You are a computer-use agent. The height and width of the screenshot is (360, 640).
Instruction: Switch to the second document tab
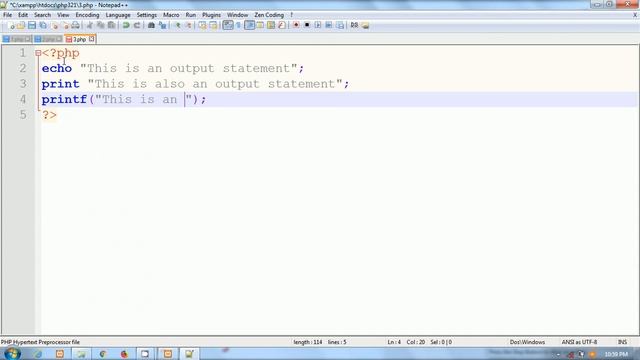48,39
